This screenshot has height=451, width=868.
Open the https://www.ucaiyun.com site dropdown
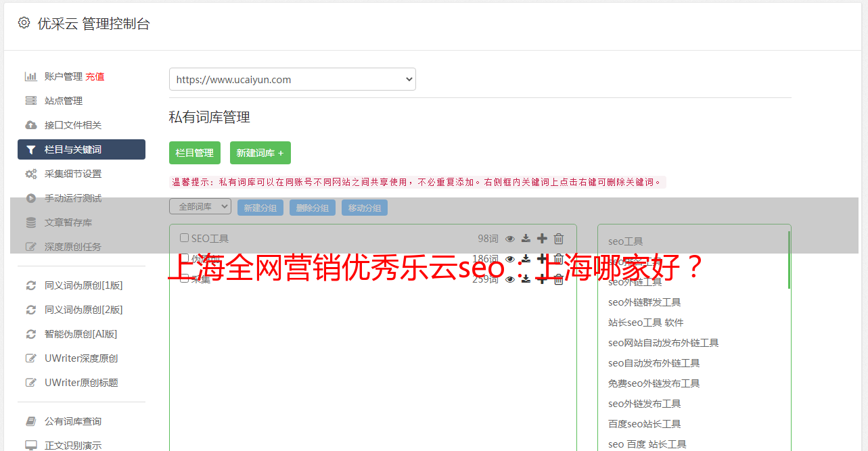pyautogui.click(x=292, y=79)
